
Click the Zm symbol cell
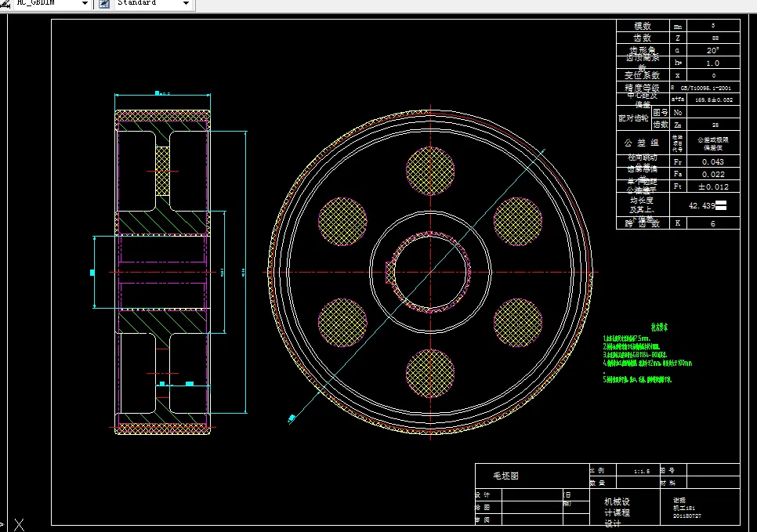coord(678,125)
